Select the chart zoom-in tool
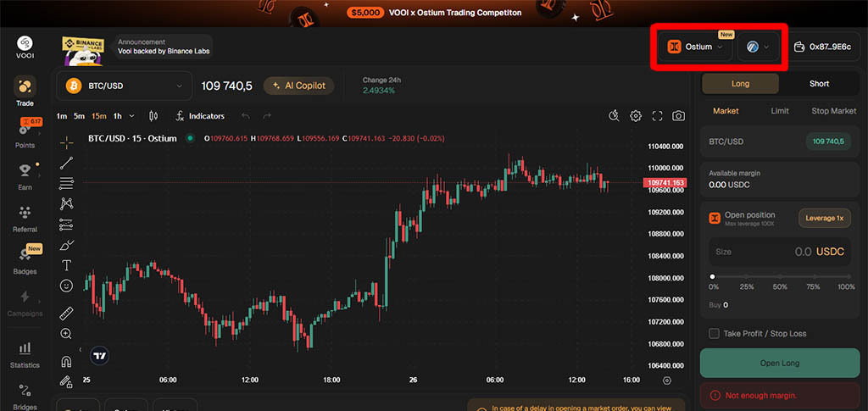The image size is (868, 411). point(66,334)
